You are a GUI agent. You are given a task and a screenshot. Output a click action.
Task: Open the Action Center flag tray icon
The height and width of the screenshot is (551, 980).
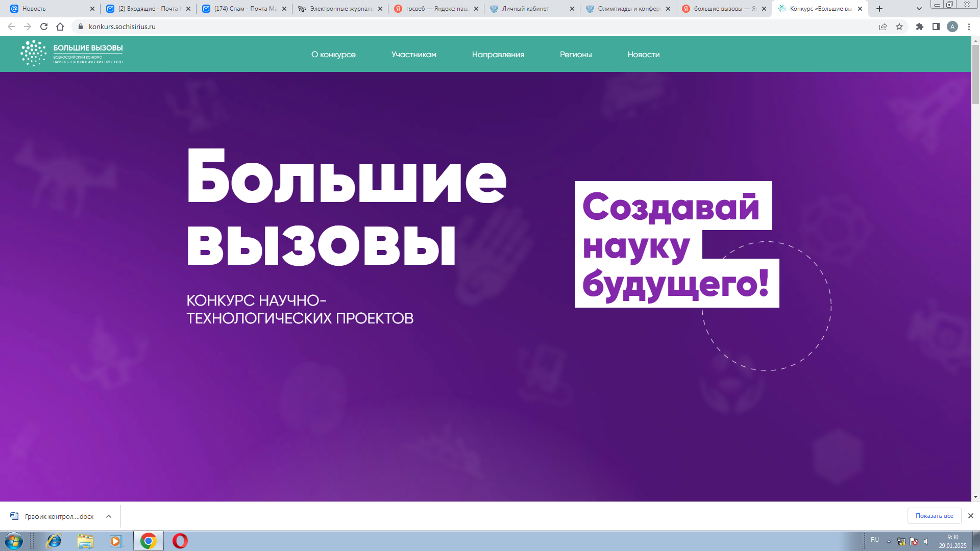[914, 541]
